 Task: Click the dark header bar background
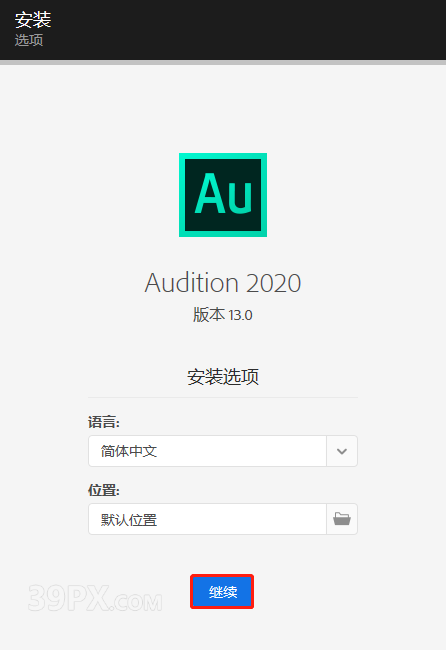click(x=249, y=30)
